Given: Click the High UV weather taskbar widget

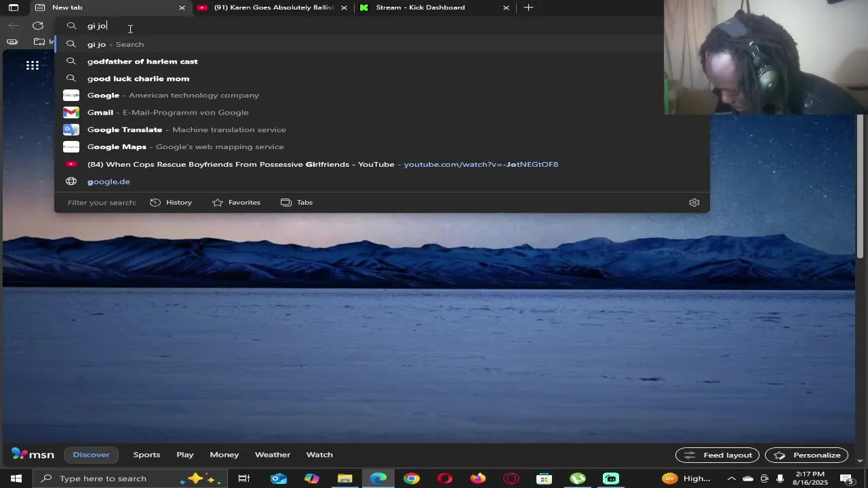Looking at the screenshot, I should [x=686, y=479].
